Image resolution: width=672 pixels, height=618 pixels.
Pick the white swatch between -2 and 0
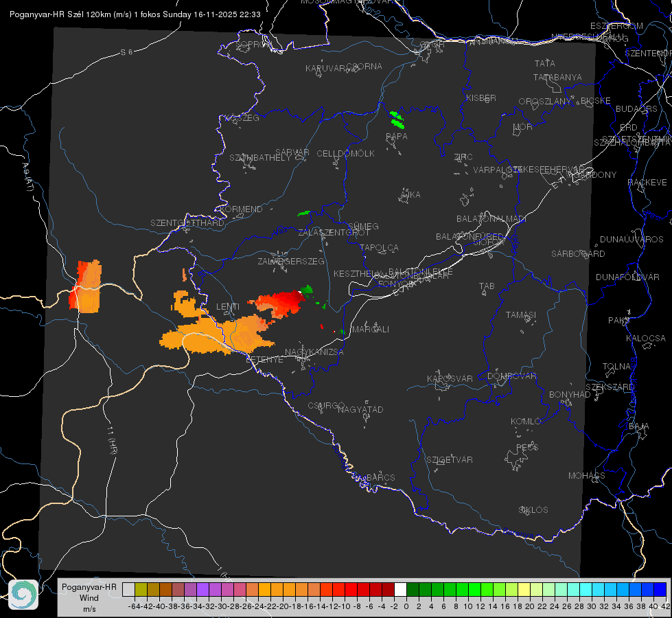click(x=400, y=589)
